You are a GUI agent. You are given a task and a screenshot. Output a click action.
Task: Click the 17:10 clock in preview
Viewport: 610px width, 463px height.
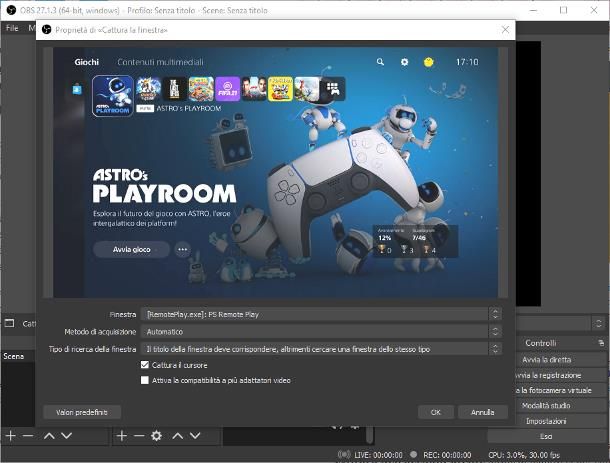[x=467, y=62]
